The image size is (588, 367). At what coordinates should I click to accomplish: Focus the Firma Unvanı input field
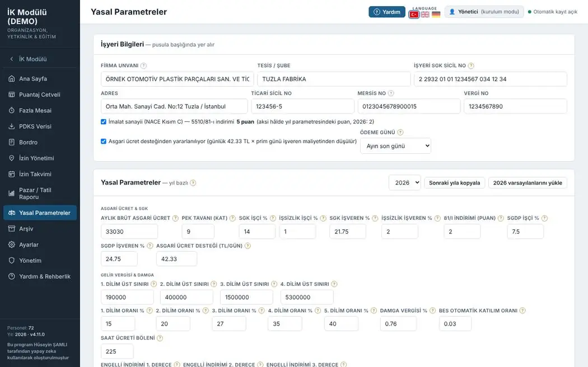178,79
